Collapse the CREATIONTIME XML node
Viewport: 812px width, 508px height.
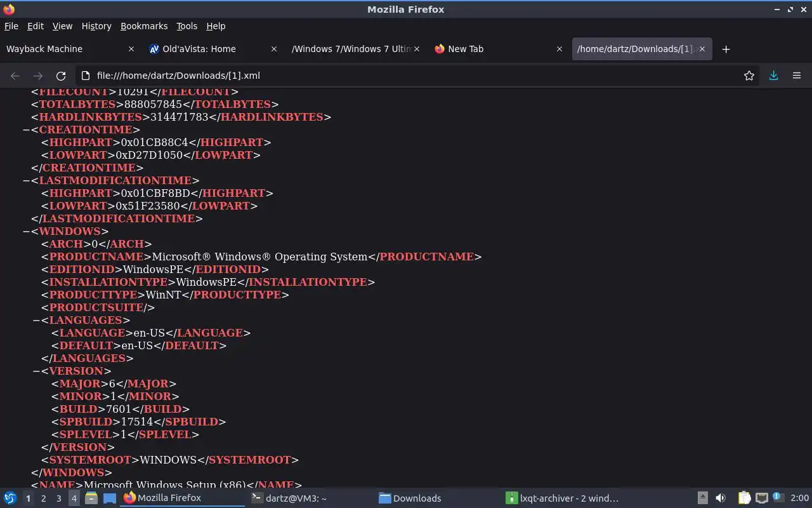(26, 130)
